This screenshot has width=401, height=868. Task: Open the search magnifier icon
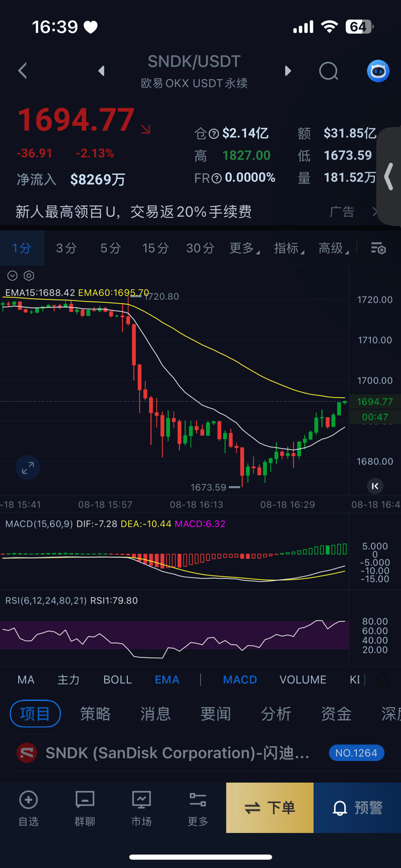point(329,71)
